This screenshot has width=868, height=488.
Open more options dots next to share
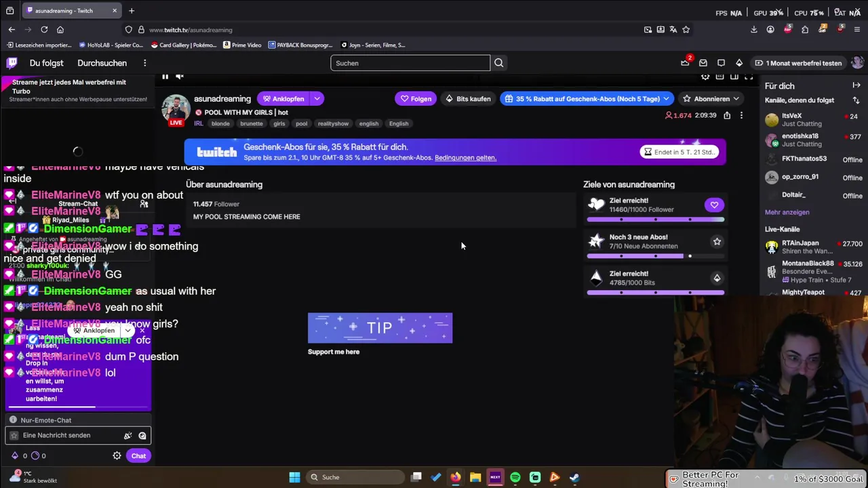741,115
